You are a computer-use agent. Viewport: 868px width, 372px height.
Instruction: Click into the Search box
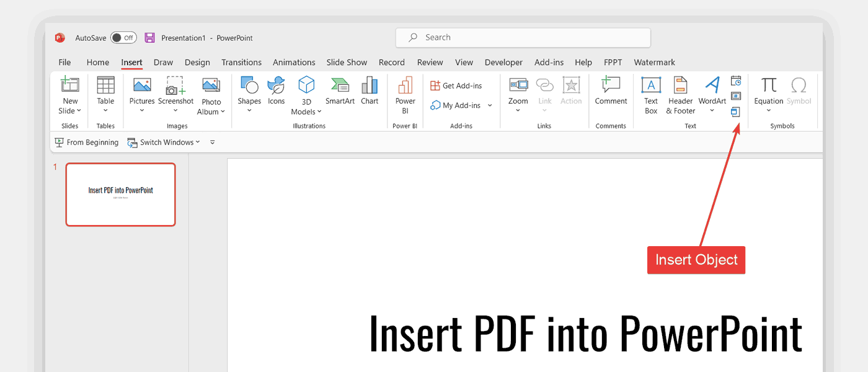click(523, 38)
